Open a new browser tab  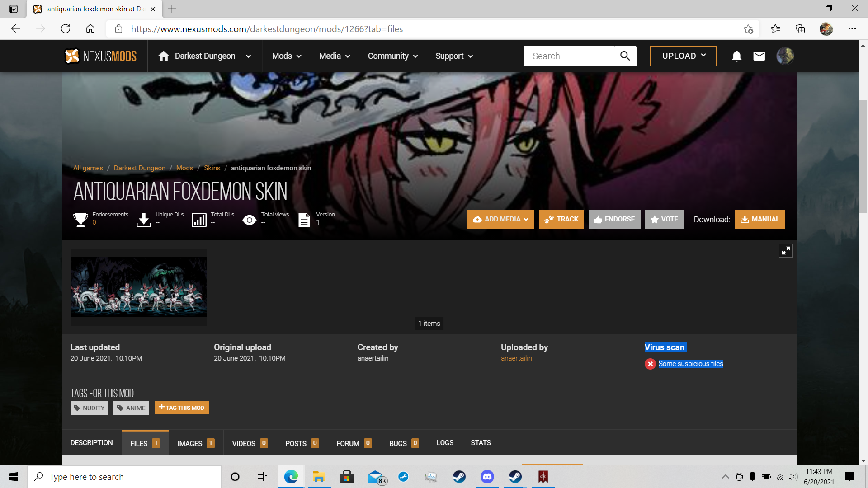tap(172, 9)
